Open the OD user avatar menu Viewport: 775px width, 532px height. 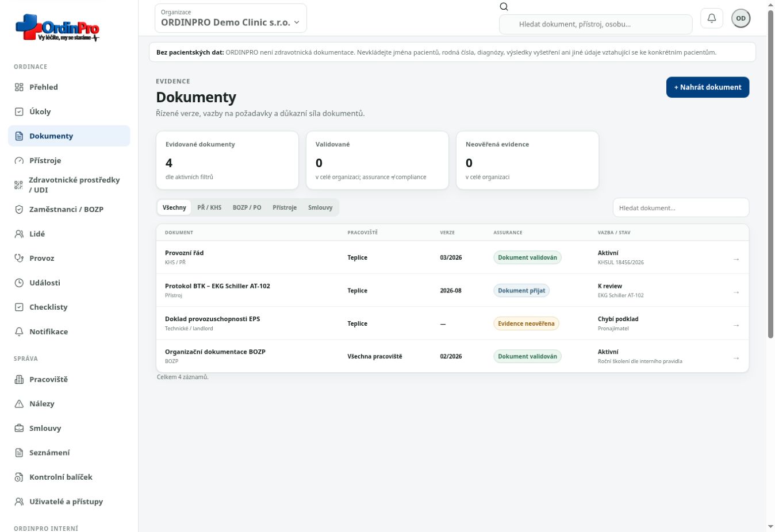741,18
